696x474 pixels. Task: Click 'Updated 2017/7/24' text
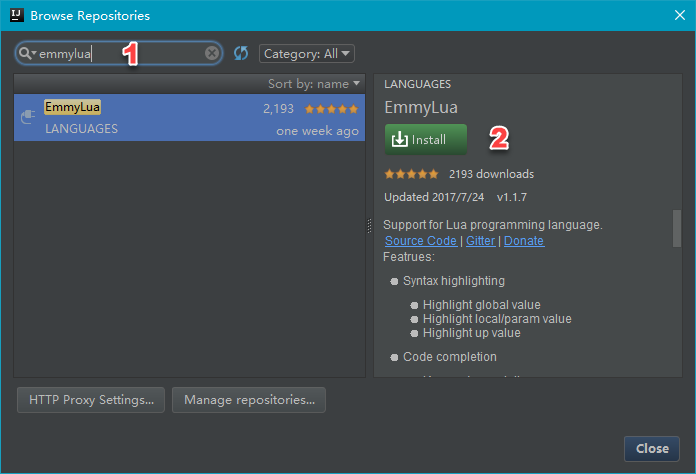point(434,197)
